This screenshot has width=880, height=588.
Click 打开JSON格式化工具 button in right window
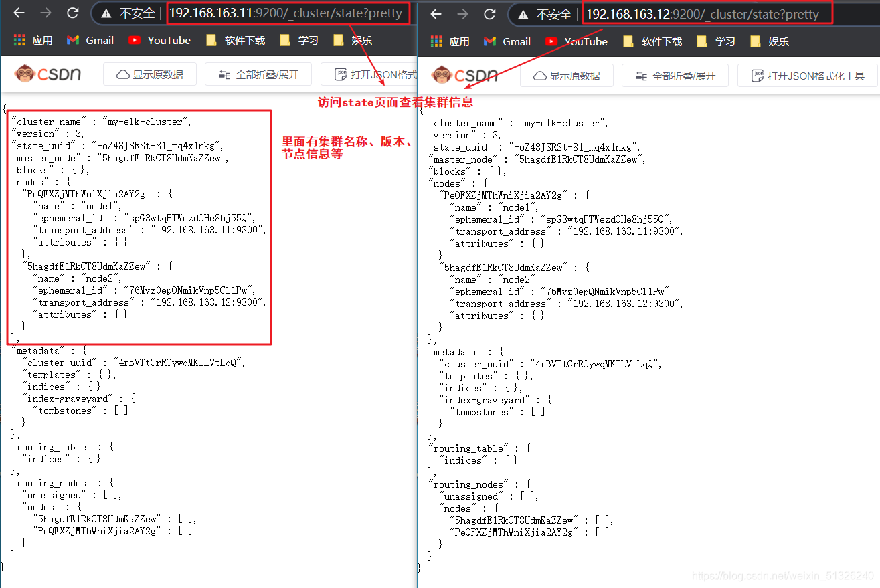pos(807,76)
